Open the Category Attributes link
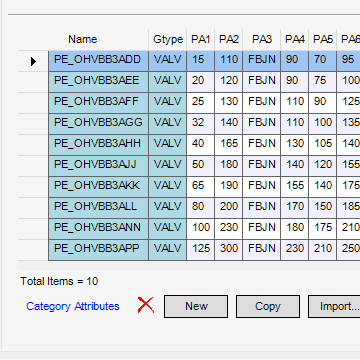 click(x=73, y=306)
